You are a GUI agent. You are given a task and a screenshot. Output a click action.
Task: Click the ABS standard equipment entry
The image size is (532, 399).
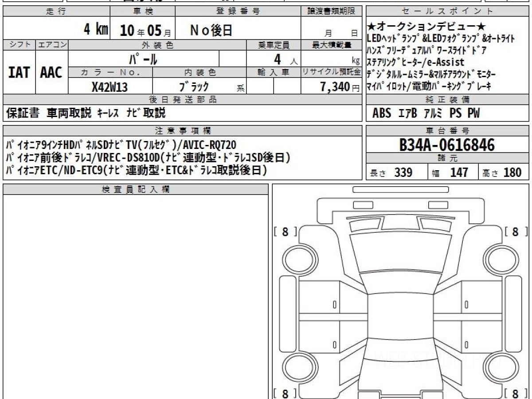(382, 113)
